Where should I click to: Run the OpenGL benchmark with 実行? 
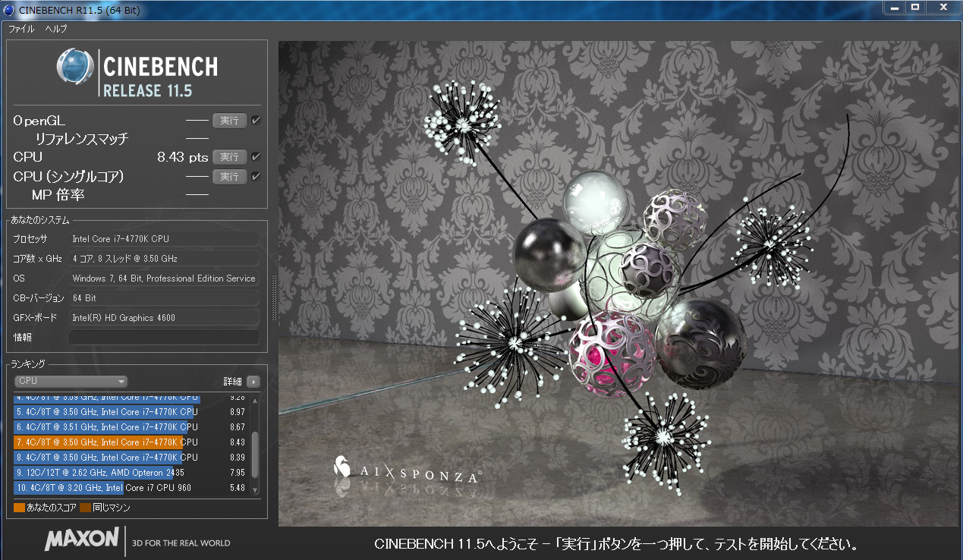click(229, 120)
